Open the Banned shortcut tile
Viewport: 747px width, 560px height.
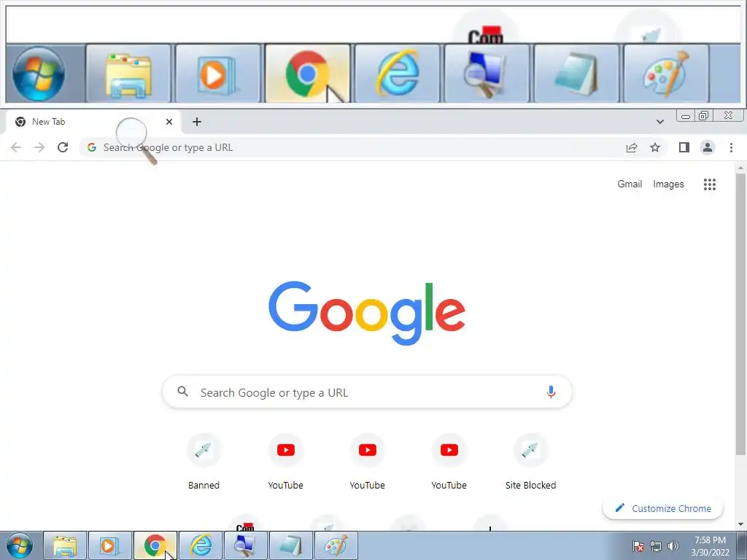pos(204,462)
